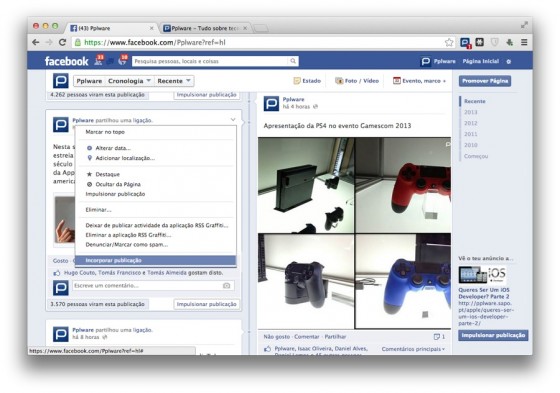560x393 pixels.
Task: Bookmark page with the star icon
Action: coord(449,43)
